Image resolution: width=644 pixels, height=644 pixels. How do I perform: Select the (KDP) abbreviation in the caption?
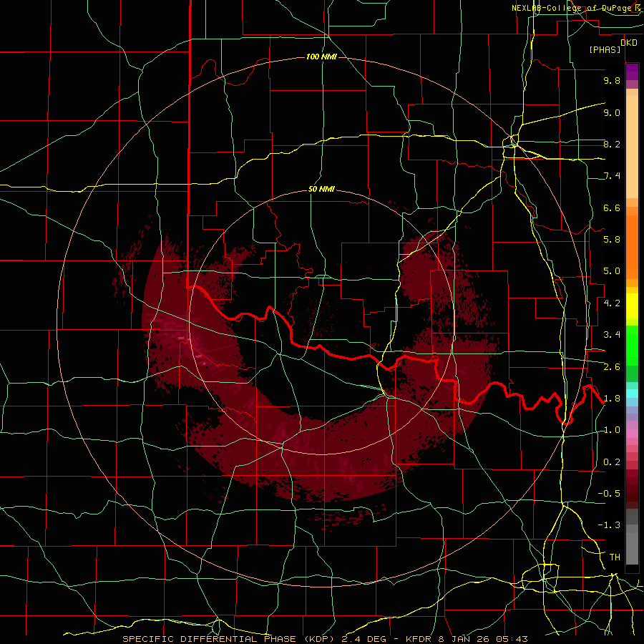pos(318,639)
